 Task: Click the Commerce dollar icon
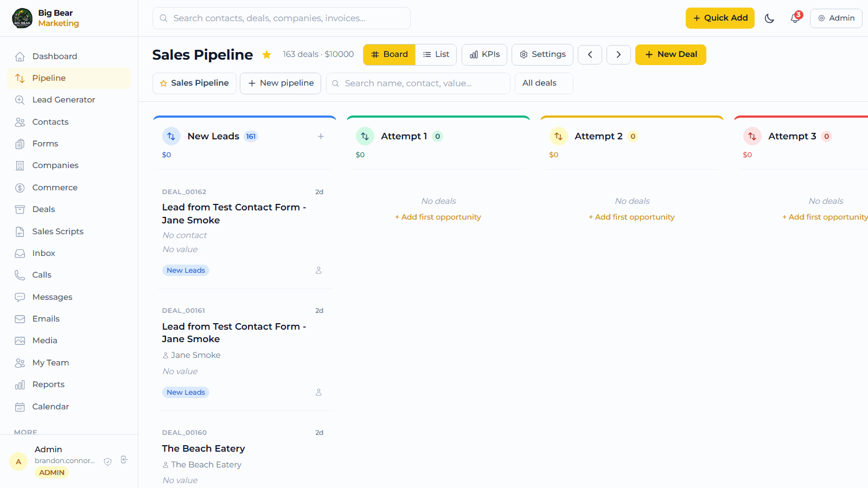pyautogui.click(x=20, y=188)
